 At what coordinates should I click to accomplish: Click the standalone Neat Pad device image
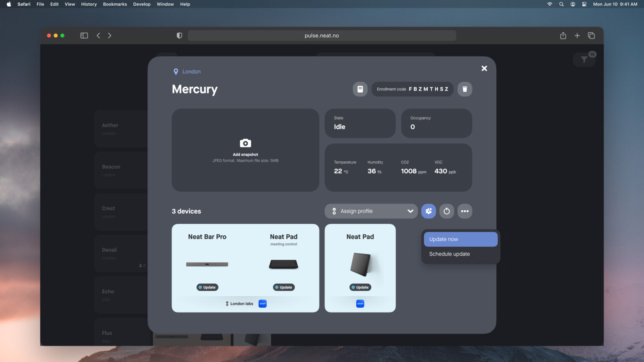[361, 264]
